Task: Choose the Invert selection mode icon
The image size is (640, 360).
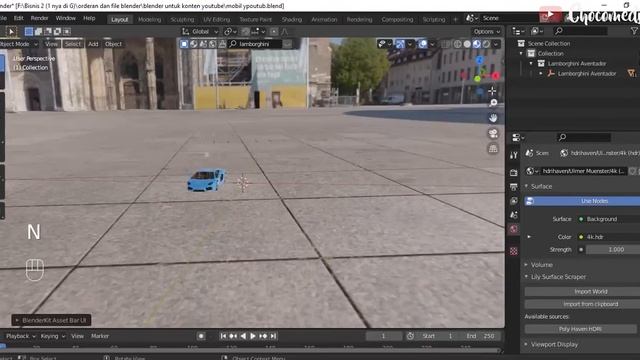Action: 58,31
